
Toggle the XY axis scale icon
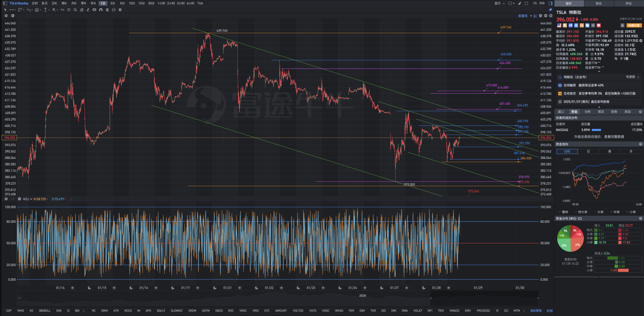click(x=535, y=16)
